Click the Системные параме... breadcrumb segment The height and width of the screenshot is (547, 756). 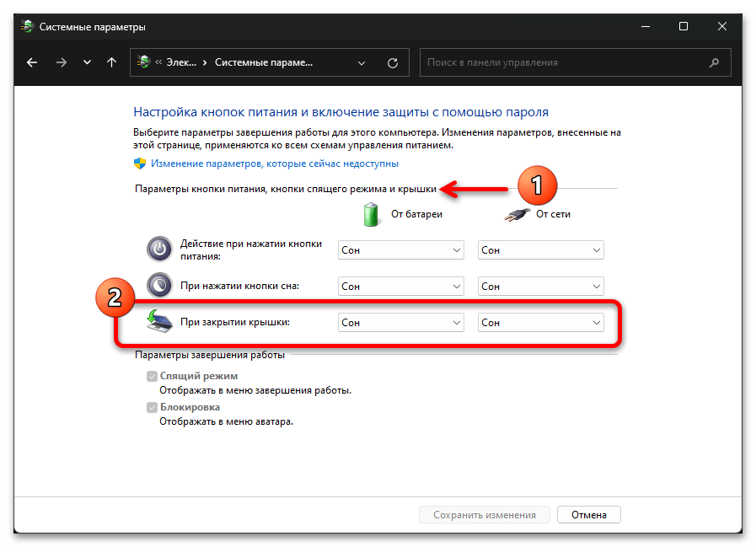tap(264, 62)
